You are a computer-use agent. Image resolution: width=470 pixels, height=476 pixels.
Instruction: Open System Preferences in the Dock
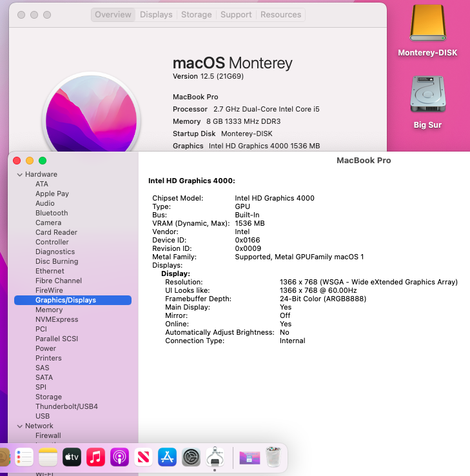[x=191, y=457]
